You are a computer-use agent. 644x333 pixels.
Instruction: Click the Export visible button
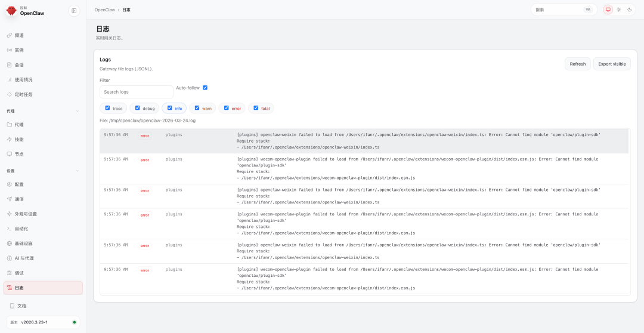point(612,64)
